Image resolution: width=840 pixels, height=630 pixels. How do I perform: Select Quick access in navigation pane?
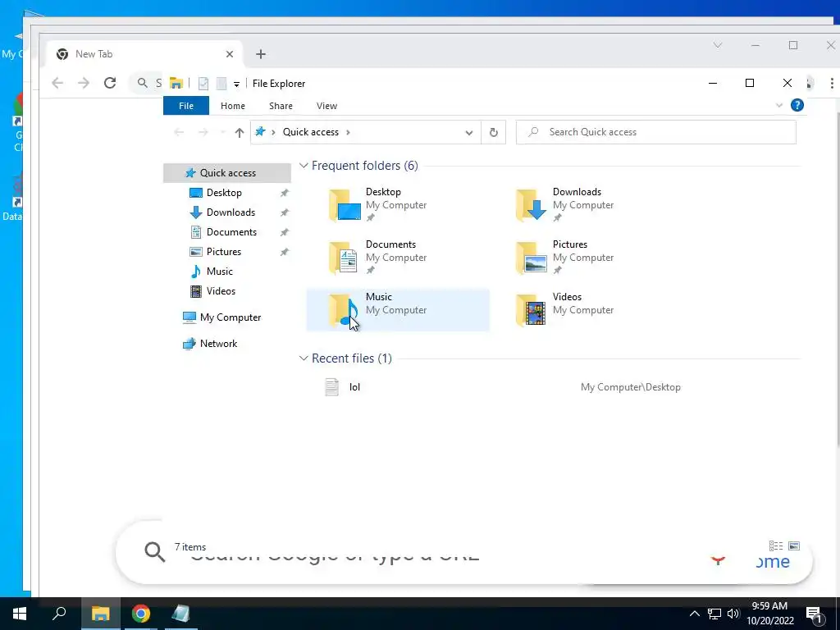pyautogui.click(x=227, y=173)
